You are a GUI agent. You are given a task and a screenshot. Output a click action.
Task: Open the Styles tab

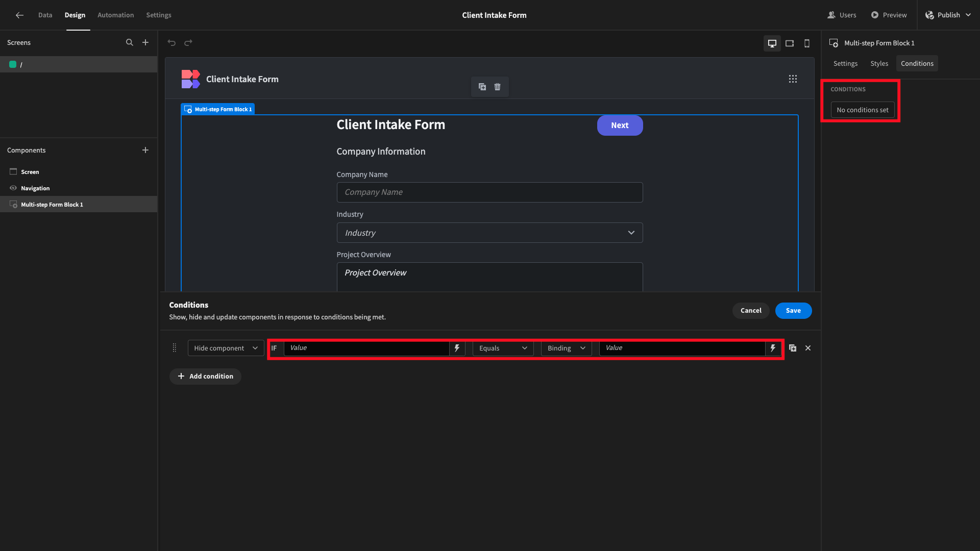pyautogui.click(x=879, y=64)
